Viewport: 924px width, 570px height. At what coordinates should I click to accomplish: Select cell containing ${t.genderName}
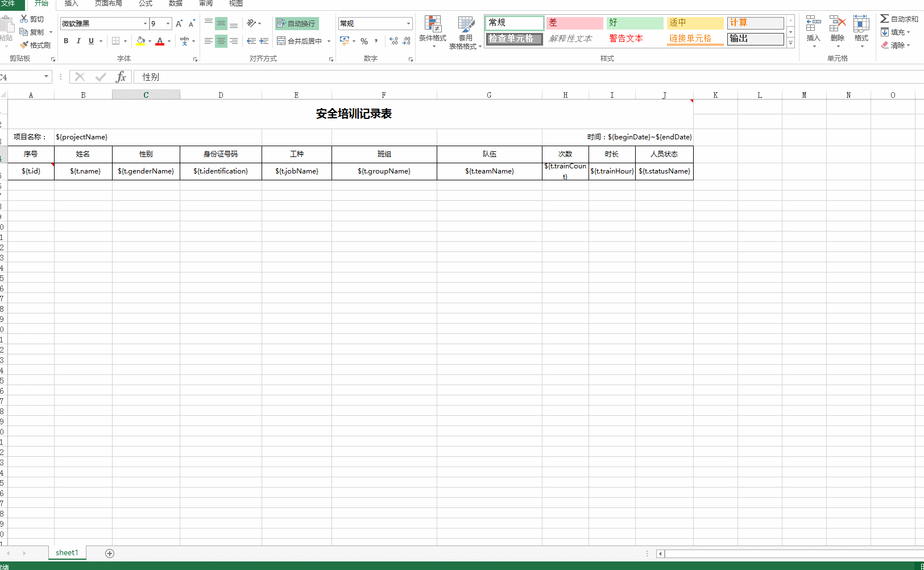click(146, 171)
